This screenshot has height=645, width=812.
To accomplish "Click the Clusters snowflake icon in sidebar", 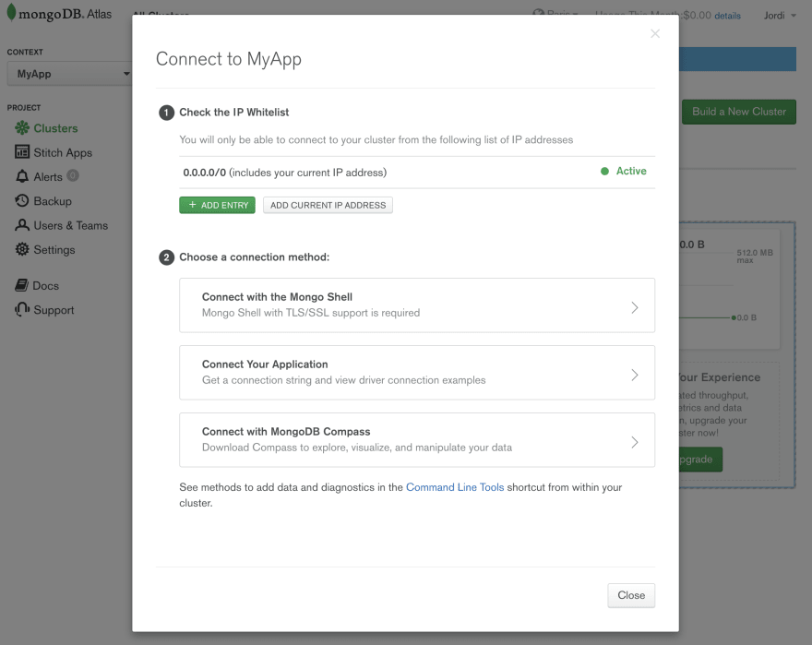I will tap(22, 128).
